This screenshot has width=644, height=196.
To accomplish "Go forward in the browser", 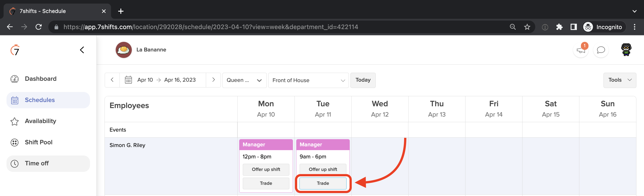I will [x=24, y=27].
